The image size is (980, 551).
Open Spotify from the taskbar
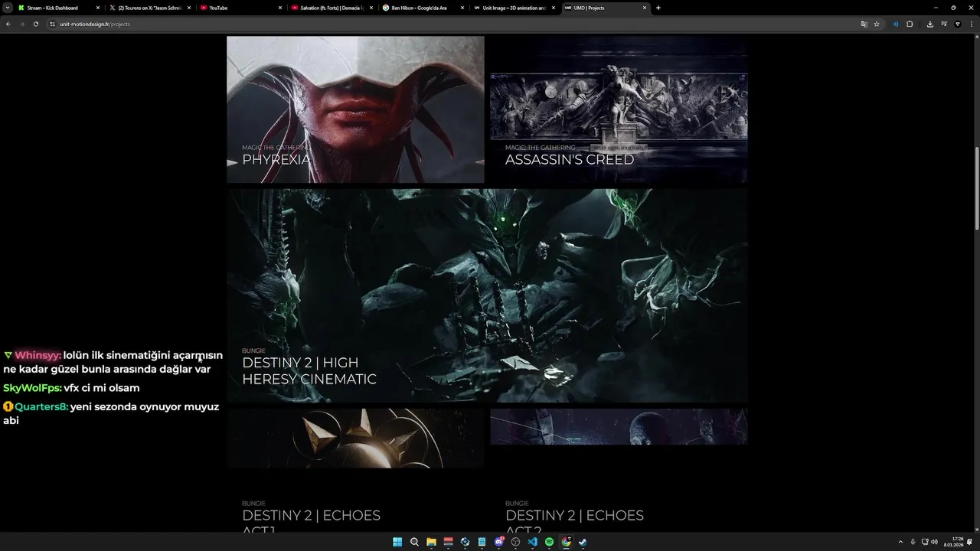click(549, 542)
